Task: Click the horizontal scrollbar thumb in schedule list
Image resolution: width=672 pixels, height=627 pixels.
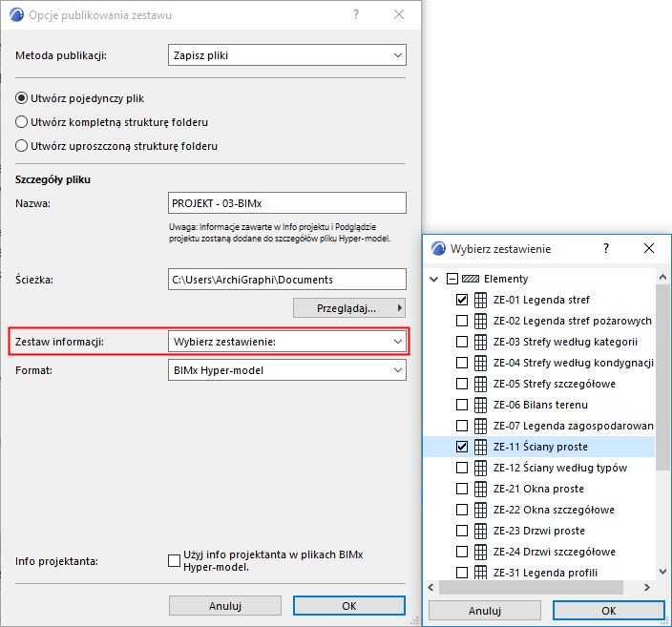Action: (531, 587)
